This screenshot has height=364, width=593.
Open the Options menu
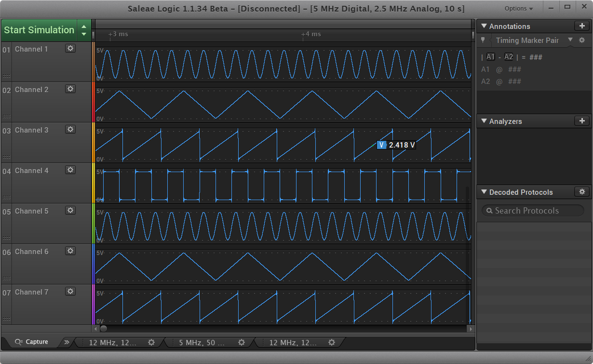coord(519,8)
